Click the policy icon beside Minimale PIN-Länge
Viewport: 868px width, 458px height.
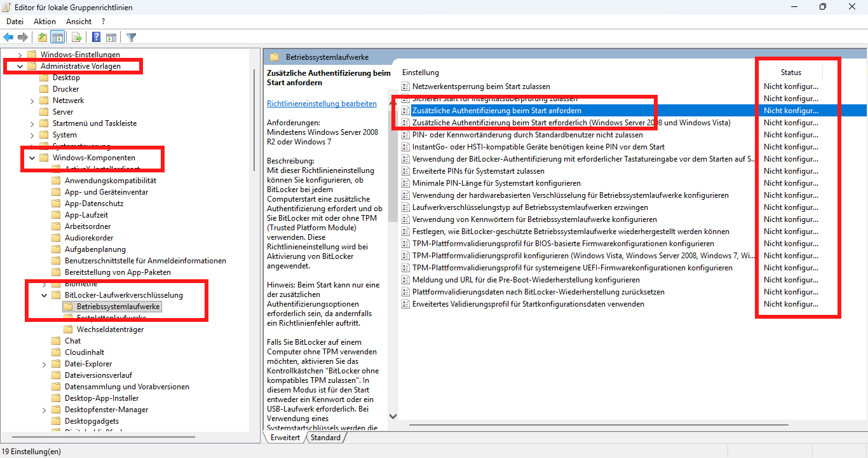click(406, 183)
